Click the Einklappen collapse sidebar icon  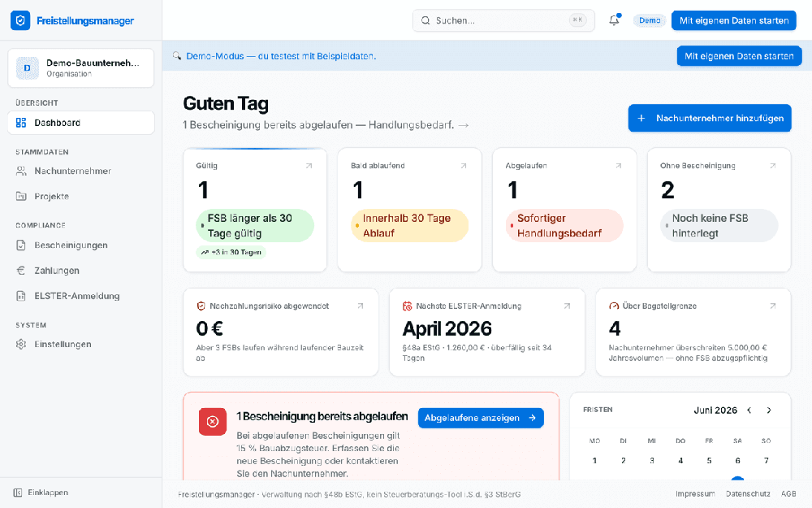tap(18, 493)
